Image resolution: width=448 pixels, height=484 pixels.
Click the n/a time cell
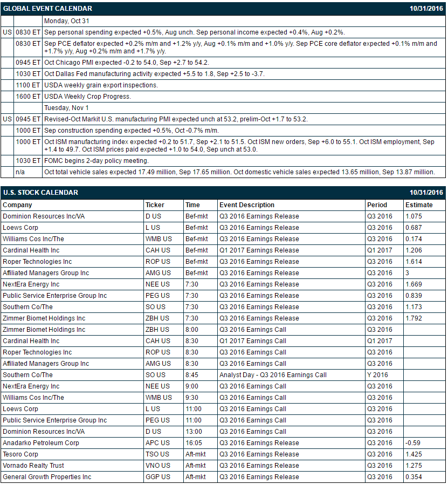point(20,172)
